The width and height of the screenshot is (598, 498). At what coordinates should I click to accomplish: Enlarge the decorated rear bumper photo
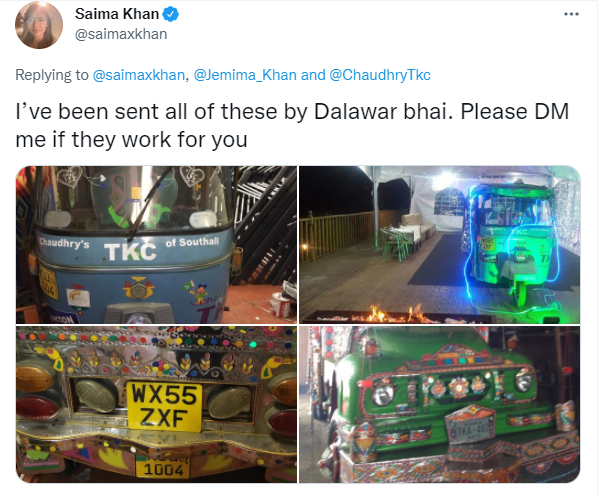(x=156, y=404)
